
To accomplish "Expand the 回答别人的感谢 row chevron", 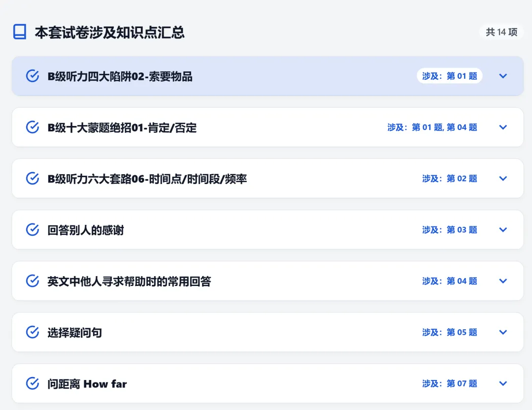I will 503,229.
